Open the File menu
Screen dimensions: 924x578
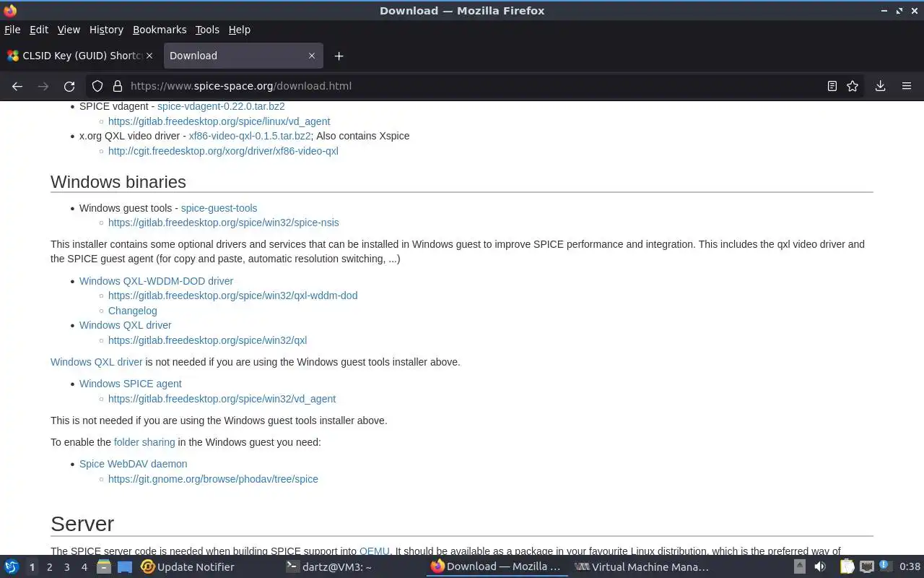tap(12, 30)
